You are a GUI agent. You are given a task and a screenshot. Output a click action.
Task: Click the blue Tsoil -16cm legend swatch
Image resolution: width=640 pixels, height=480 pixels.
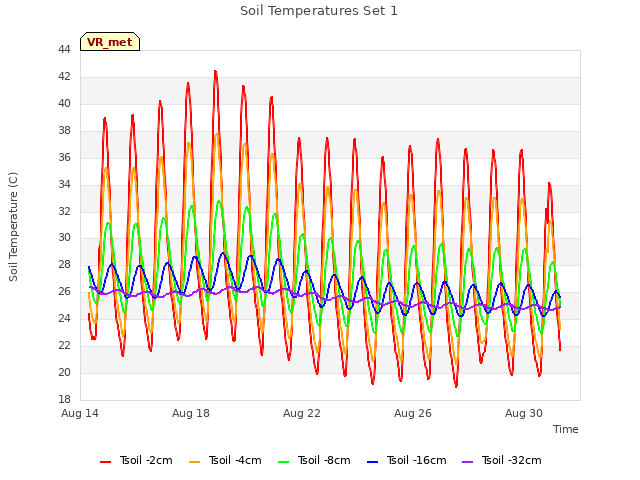[x=373, y=462]
